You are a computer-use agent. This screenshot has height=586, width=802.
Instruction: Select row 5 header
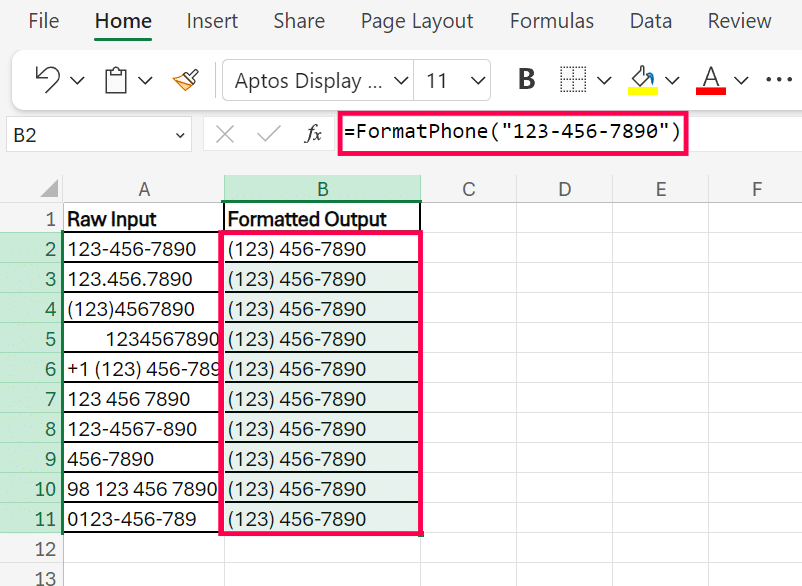click(x=31, y=339)
